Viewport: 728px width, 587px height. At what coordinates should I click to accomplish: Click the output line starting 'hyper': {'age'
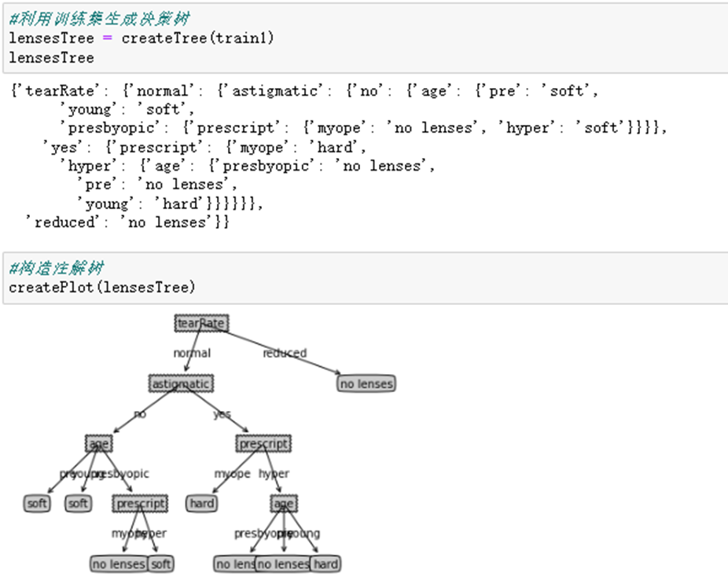point(247,166)
